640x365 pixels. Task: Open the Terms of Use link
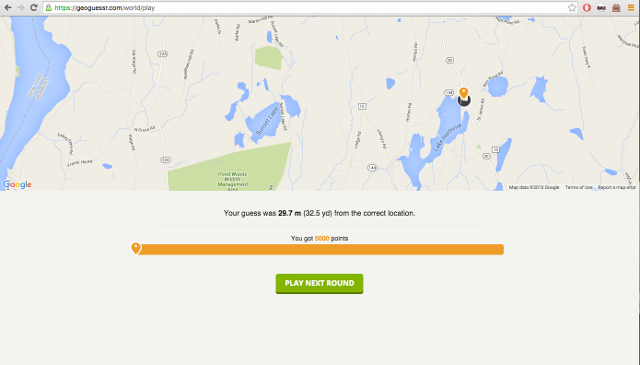578,187
